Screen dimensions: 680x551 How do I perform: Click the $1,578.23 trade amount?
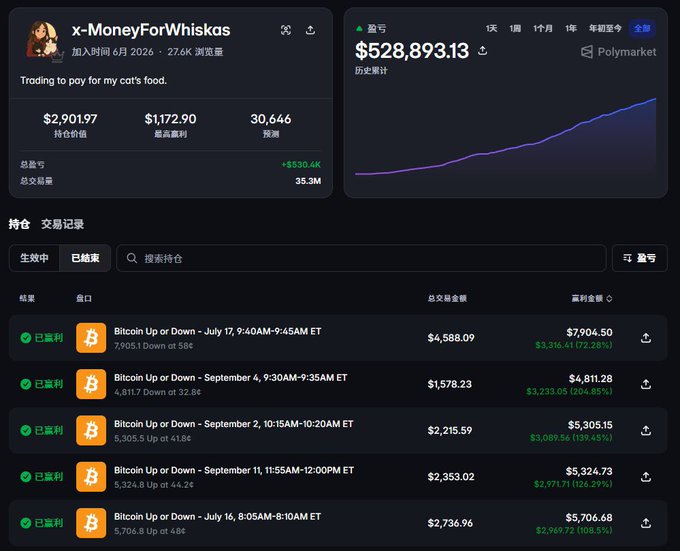coord(449,384)
